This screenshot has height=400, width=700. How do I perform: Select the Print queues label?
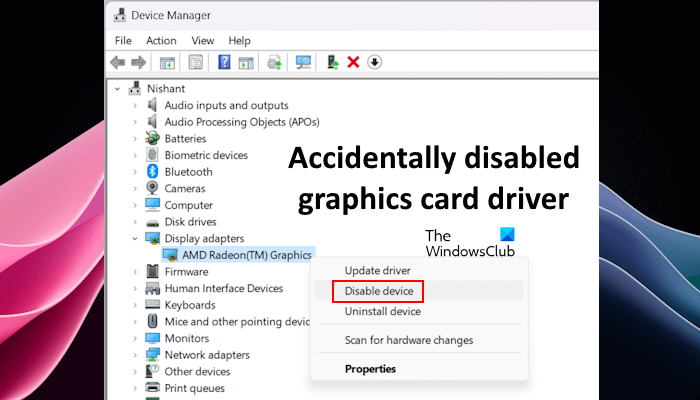[x=195, y=388]
